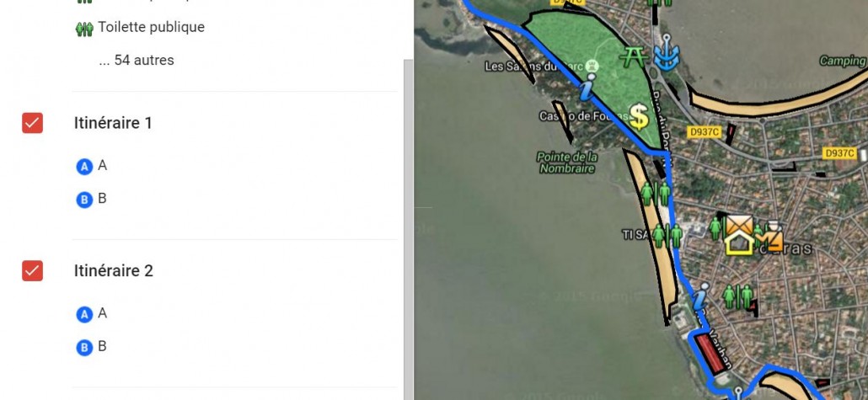Click the red rectangle shape near Vauban
This screenshot has height=400, width=868.
[710, 354]
